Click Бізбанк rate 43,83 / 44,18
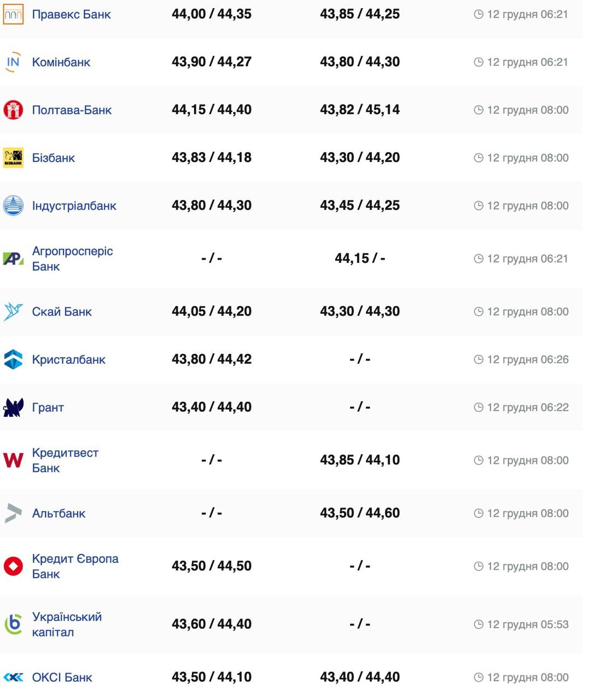Image resolution: width=601 pixels, height=700 pixels. click(212, 157)
